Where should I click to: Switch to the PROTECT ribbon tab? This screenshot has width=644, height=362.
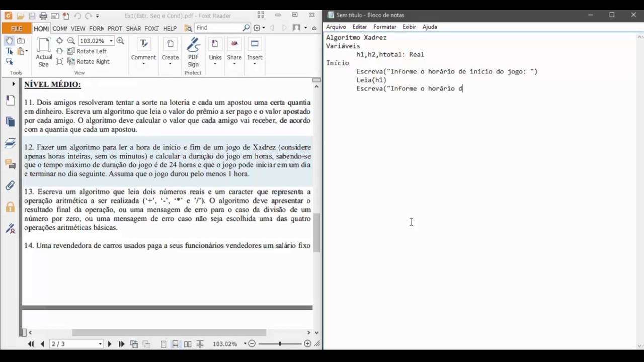pos(115,29)
